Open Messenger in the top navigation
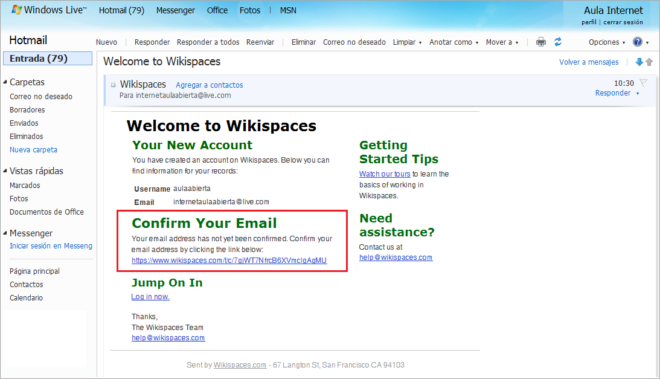Viewport: 660px width, 379px height. pos(175,10)
